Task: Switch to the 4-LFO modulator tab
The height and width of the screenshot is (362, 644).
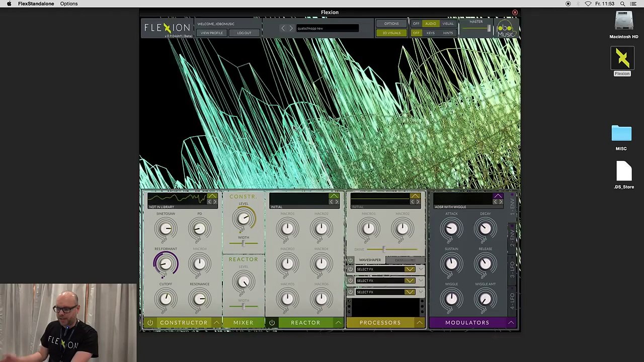Action: 513,302
